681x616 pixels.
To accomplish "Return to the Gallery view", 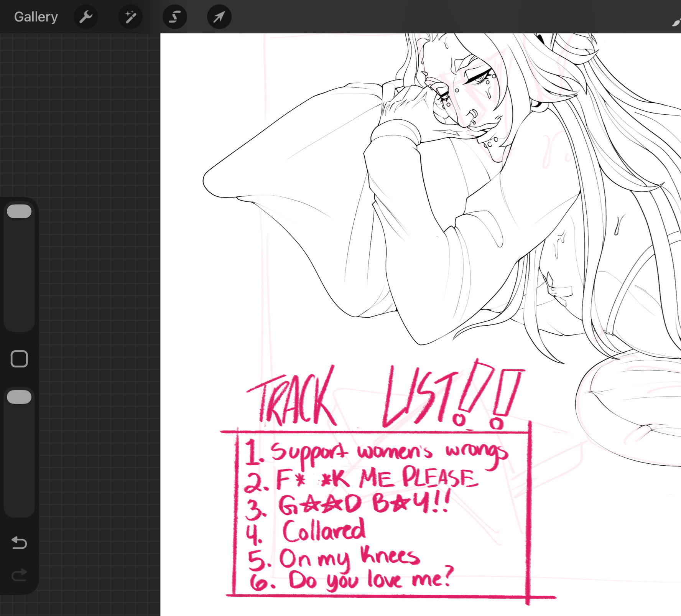I will point(36,17).
